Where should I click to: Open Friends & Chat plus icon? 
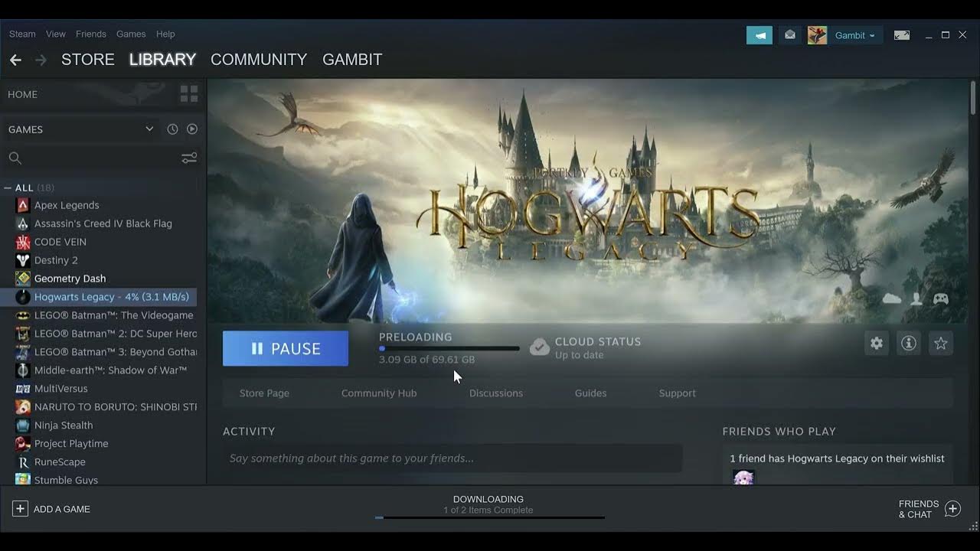click(x=952, y=509)
